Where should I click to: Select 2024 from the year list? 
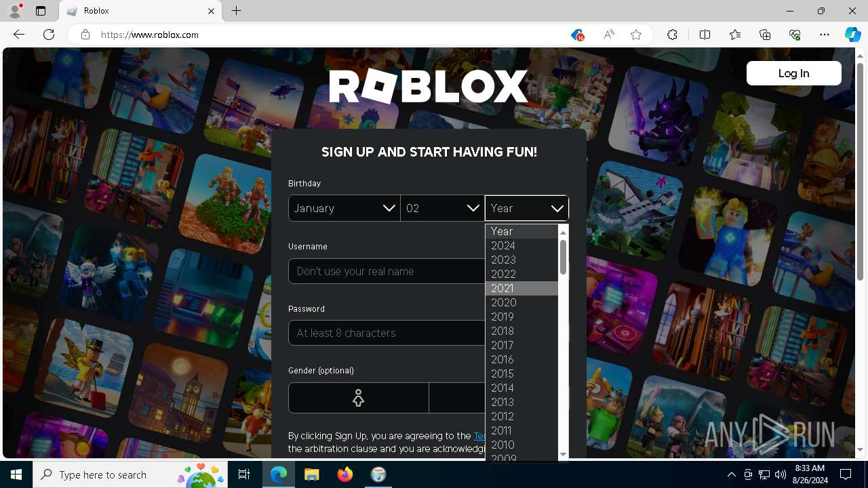pos(521,245)
